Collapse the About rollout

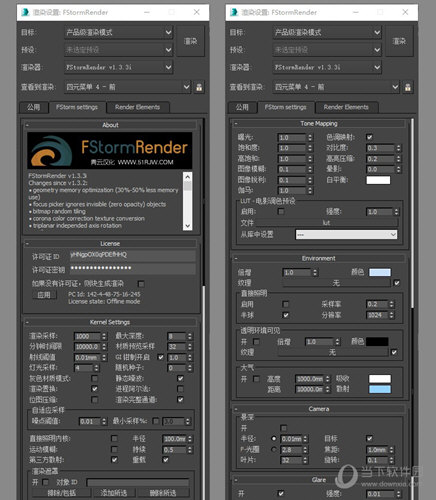point(110,125)
